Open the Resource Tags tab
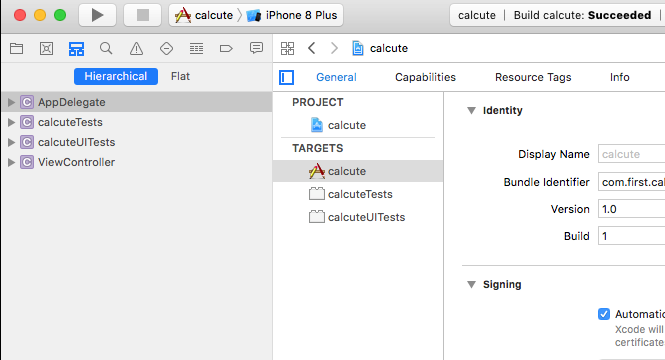 pos(533,77)
